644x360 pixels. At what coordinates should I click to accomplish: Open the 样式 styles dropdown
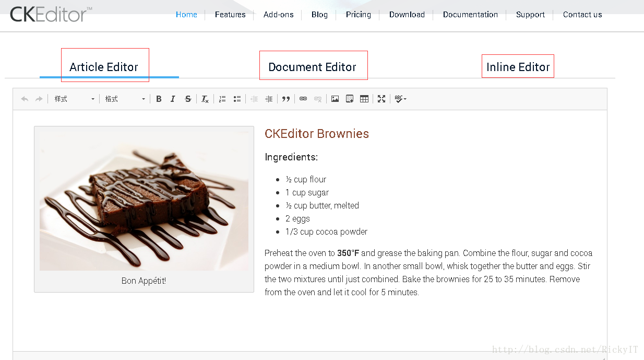pyautogui.click(x=74, y=99)
